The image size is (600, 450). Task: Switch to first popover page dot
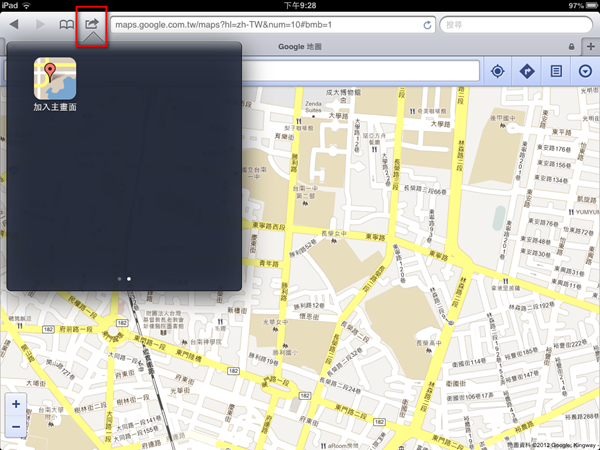click(x=119, y=279)
